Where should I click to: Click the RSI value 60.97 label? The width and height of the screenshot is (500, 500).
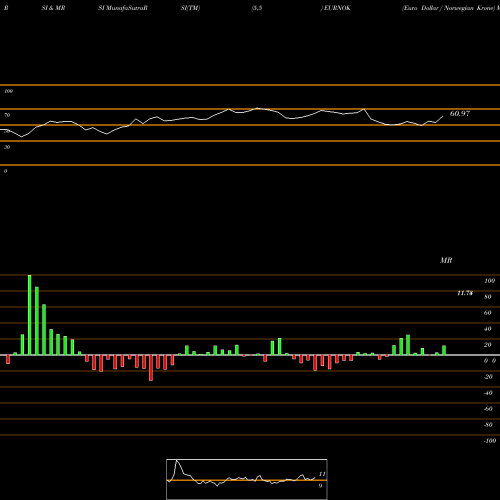(x=460, y=114)
